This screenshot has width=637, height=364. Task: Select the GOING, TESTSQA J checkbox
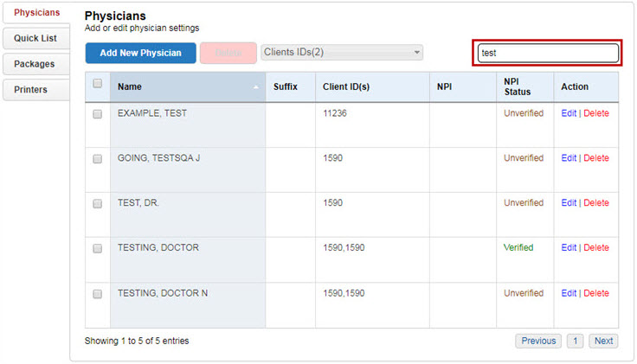(98, 159)
